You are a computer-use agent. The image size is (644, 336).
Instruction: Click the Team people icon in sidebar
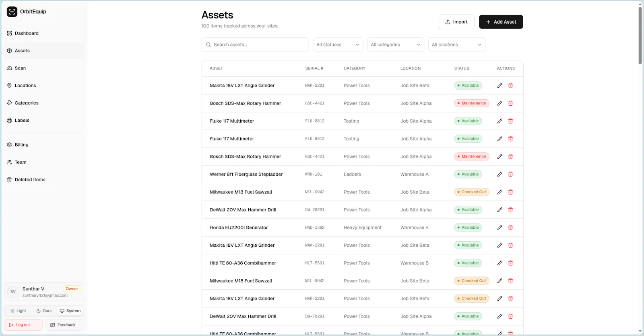point(9,162)
